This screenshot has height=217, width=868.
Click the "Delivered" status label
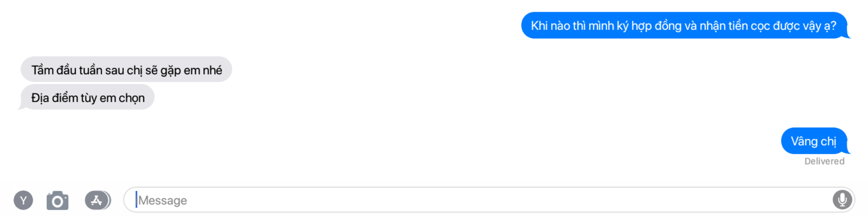pyautogui.click(x=824, y=161)
